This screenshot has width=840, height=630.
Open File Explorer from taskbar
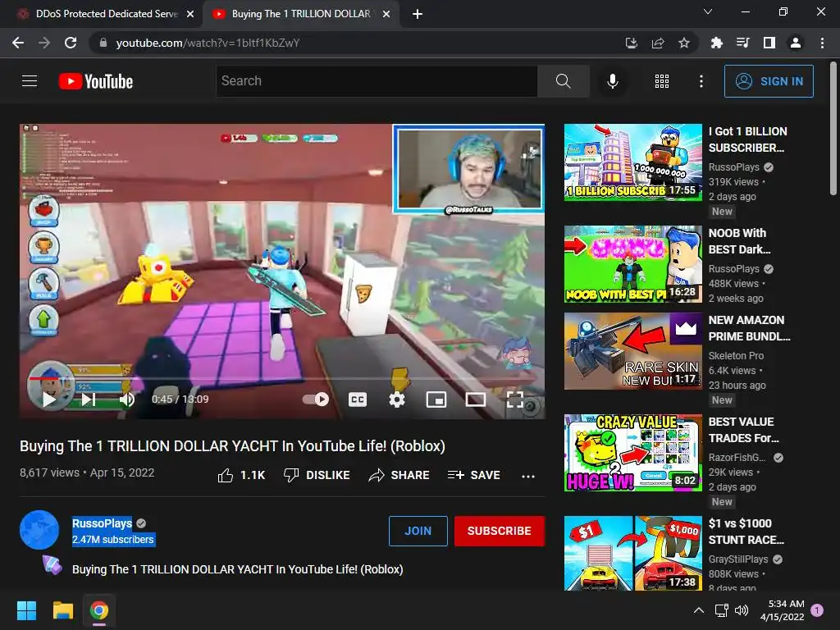tap(62, 610)
